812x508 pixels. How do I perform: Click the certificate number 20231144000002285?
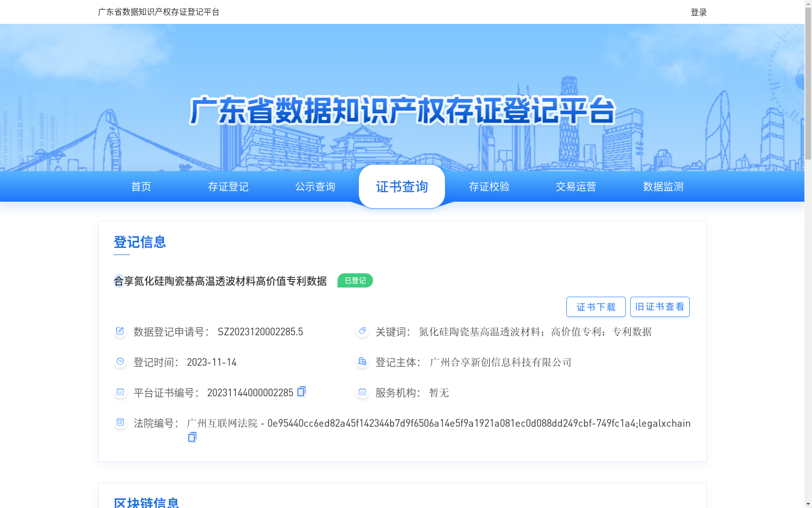[250, 393]
